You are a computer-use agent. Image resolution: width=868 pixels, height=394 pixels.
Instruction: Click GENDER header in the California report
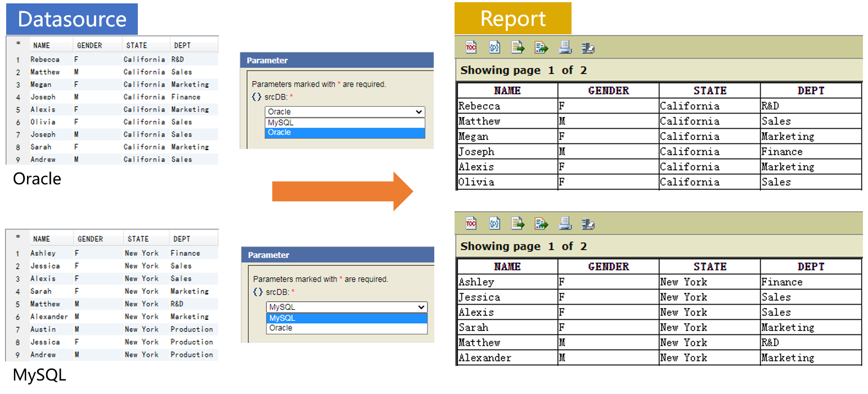(608, 90)
